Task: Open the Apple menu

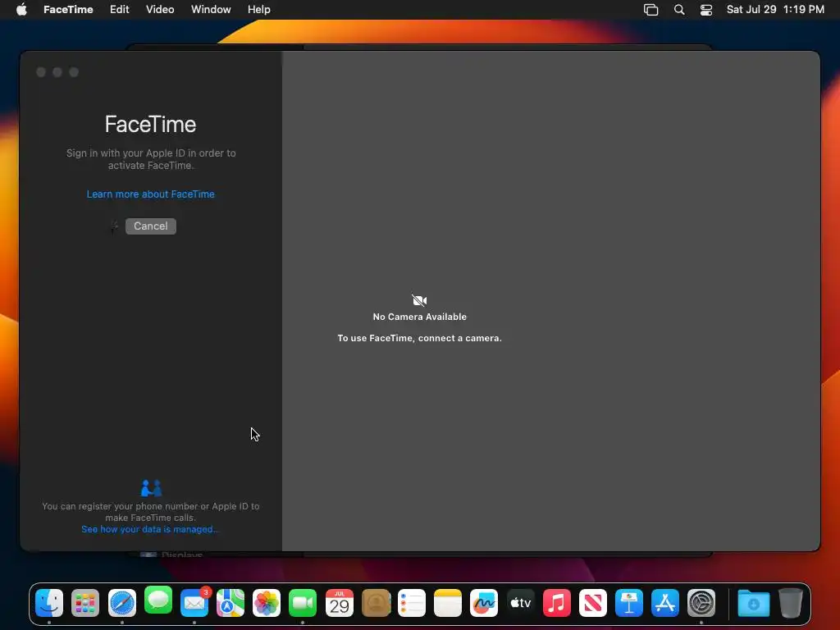Action: click(x=21, y=10)
